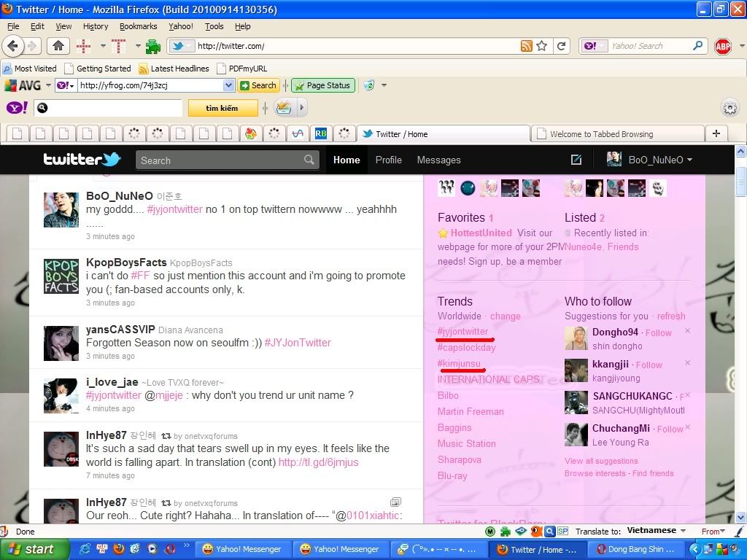The height and width of the screenshot is (560, 747).
Task: Switch to the RB favicon tab
Action: click(x=321, y=134)
